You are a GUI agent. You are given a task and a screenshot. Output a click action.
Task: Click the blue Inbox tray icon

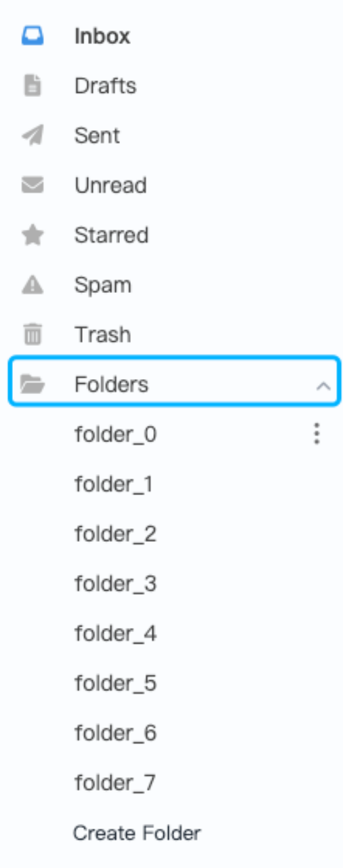(33, 36)
